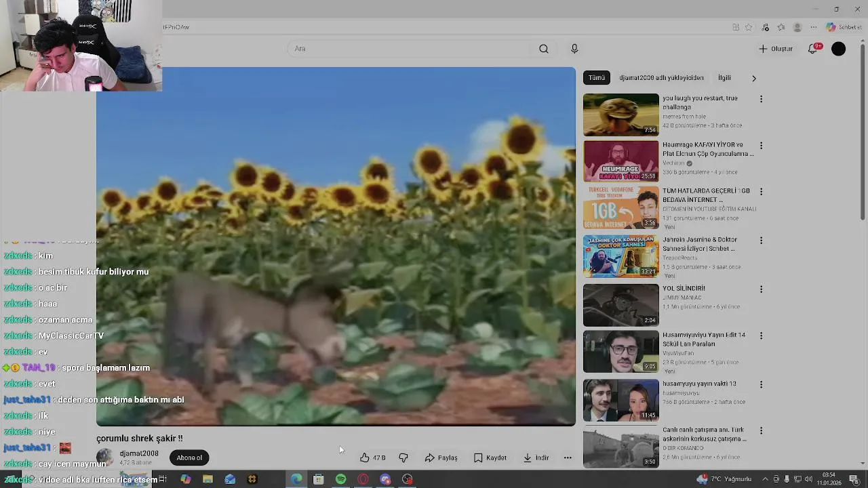Show hidden system tray icons
The height and width of the screenshot is (488, 868).
766,479
